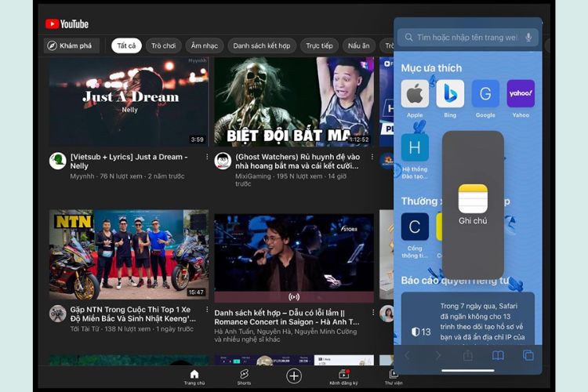The height and width of the screenshot is (392, 588).
Task: Open more options for Ghost Watchers video
Action: [x=372, y=157]
